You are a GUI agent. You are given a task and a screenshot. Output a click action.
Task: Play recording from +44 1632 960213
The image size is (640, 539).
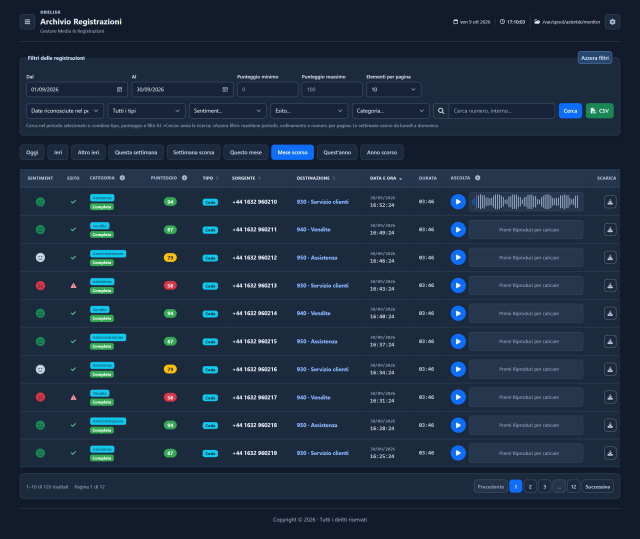point(458,286)
